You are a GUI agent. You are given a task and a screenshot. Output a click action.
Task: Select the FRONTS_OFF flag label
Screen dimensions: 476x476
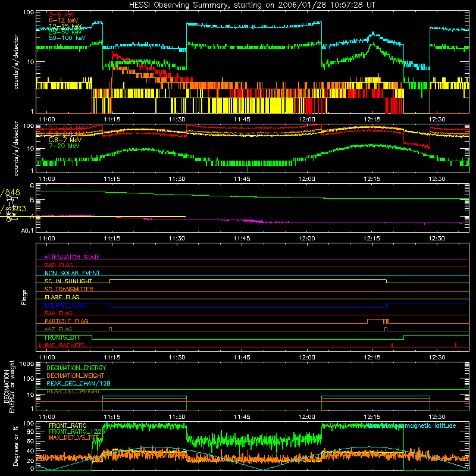click(62, 337)
